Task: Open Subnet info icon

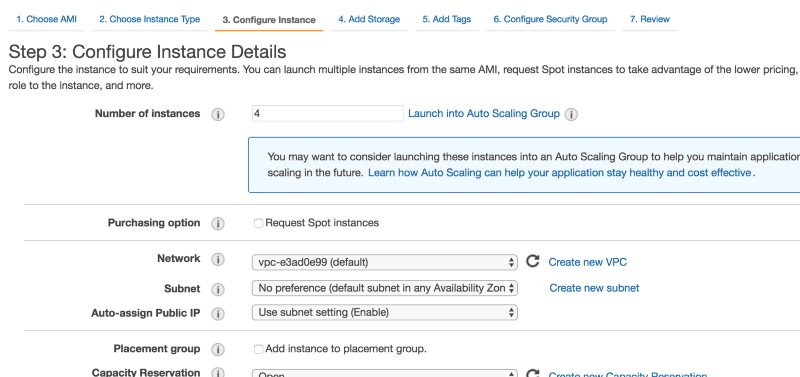Action: click(x=218, y=289)
